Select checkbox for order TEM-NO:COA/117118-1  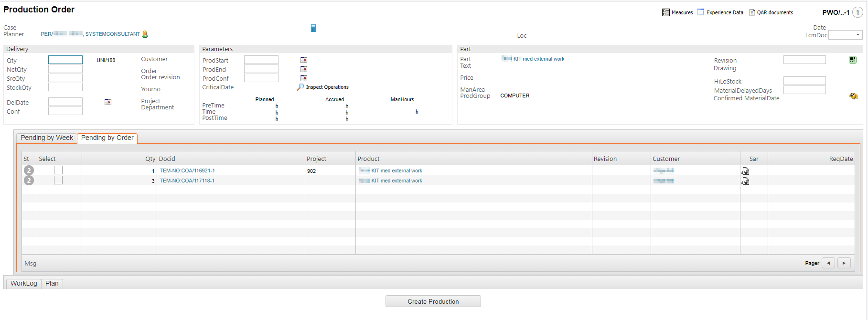coord(58,181)
